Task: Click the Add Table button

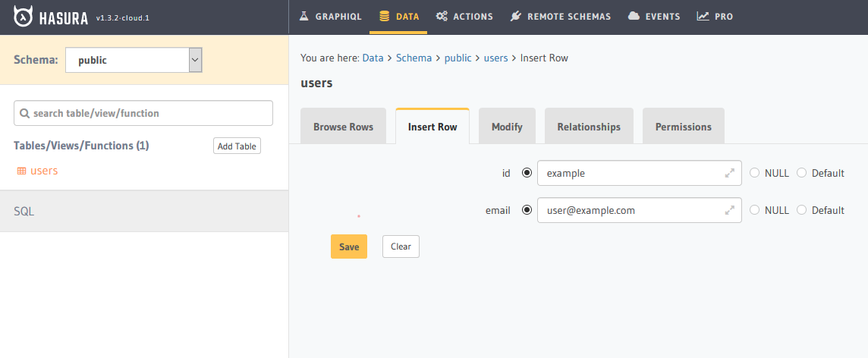Action: (237, 146)
